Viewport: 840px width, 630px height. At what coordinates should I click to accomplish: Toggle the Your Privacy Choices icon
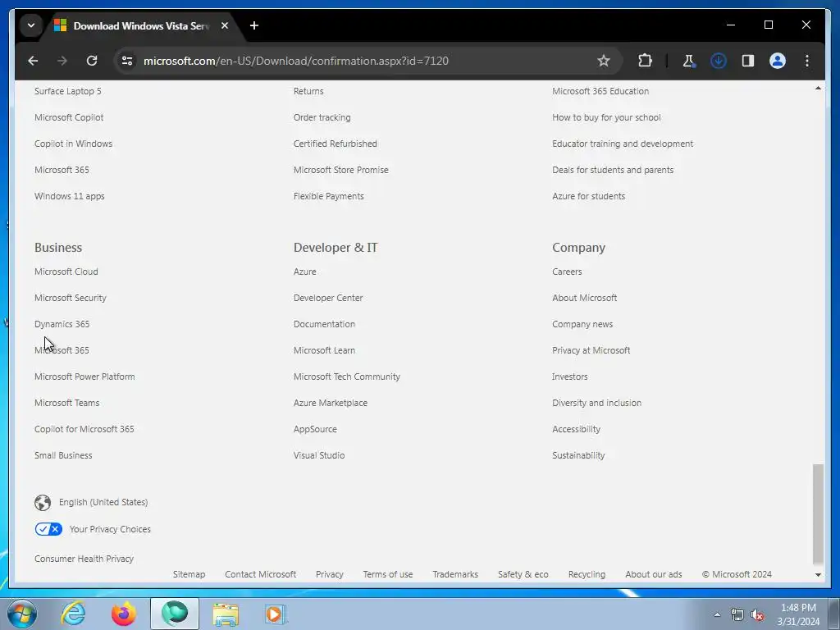coord(48,529)
